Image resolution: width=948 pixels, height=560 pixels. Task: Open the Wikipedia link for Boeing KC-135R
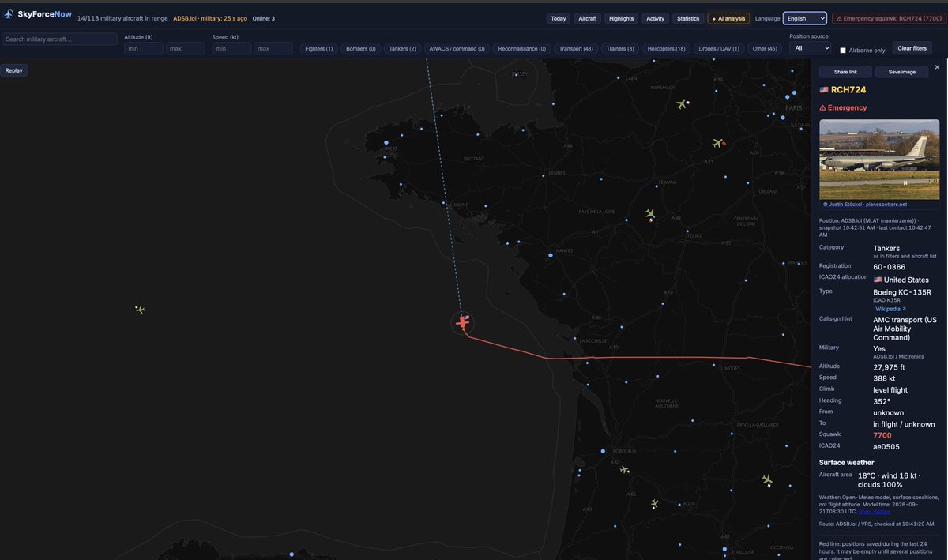890,309
